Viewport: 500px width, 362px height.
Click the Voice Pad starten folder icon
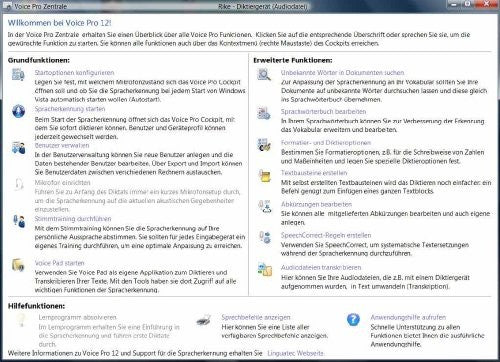[18, 265]
